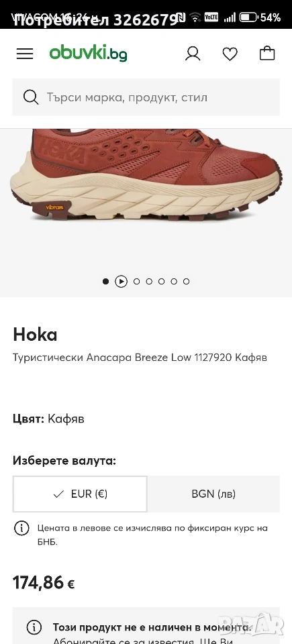Open the wishlist heart icon
The width and height of the screenshot is (292, 644).
[230, 54]
